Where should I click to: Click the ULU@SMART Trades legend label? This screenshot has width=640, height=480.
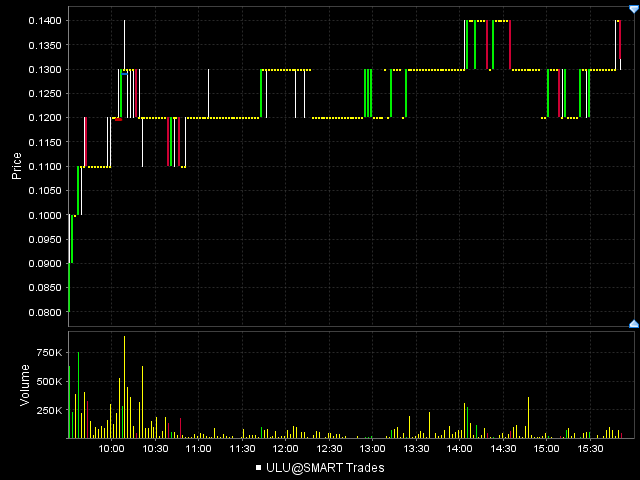[x=325, y=467]
